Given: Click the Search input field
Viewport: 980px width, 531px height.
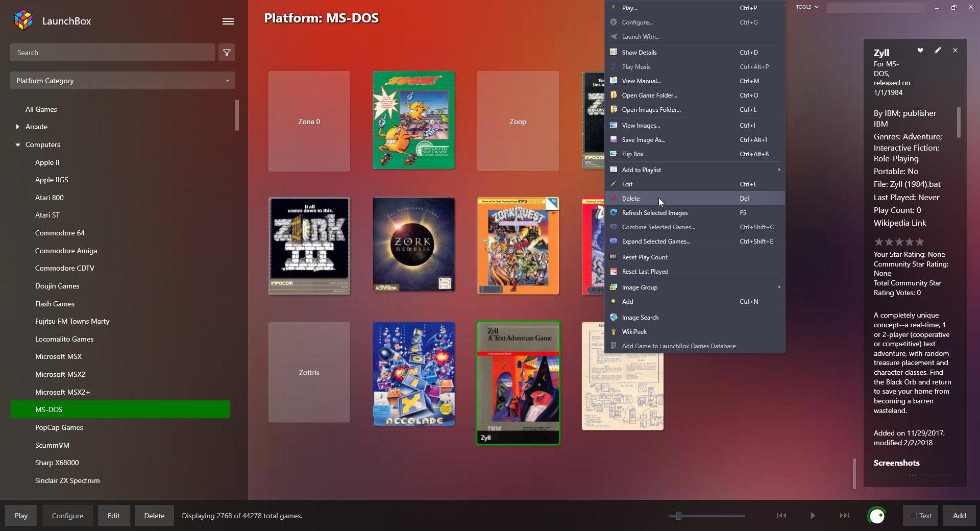Looking at the screenshot, I should [112, 53].
